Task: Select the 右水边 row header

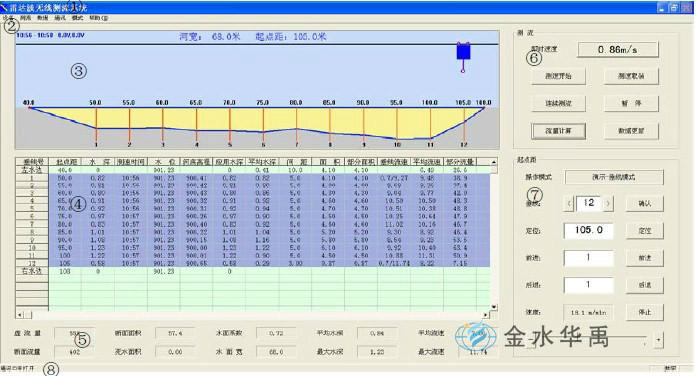Action: click(32, 271)
